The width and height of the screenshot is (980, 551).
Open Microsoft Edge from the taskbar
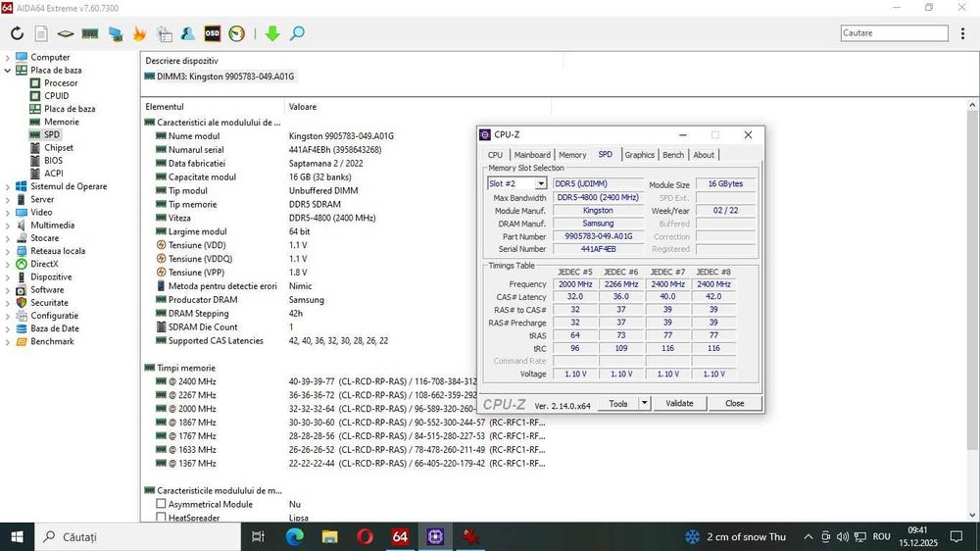pos(294,536)
